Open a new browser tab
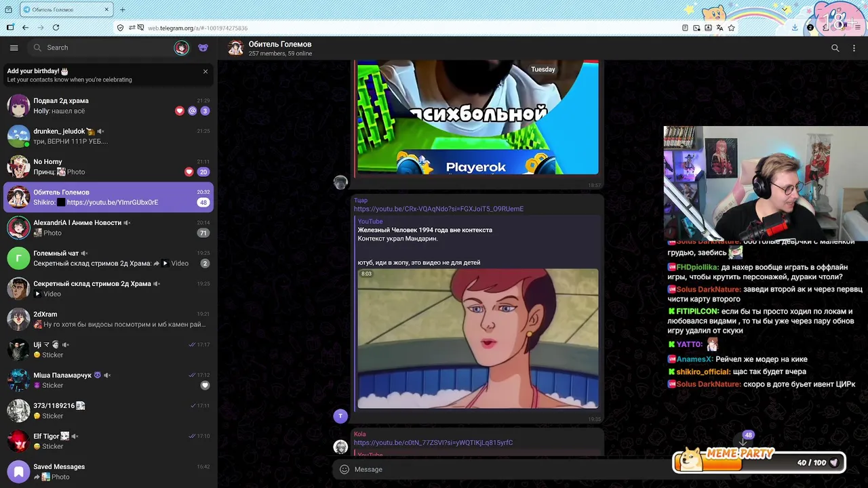 click(x=122, y=9)
